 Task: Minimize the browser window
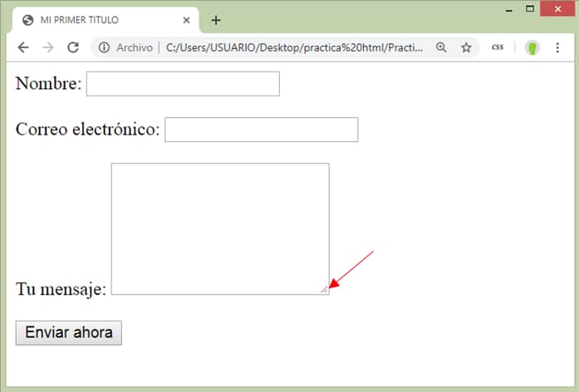pyautogui.click(x=509, y=10)
